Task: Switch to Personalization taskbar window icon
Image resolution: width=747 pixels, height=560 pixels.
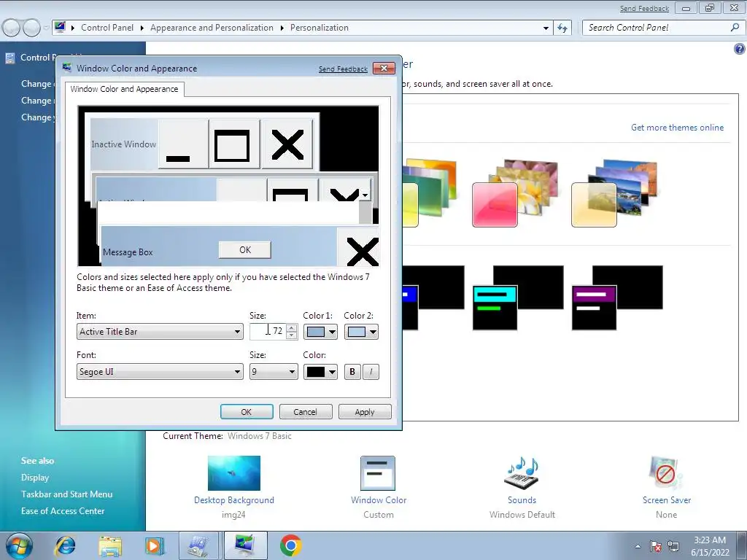Action: coord(245,545)
